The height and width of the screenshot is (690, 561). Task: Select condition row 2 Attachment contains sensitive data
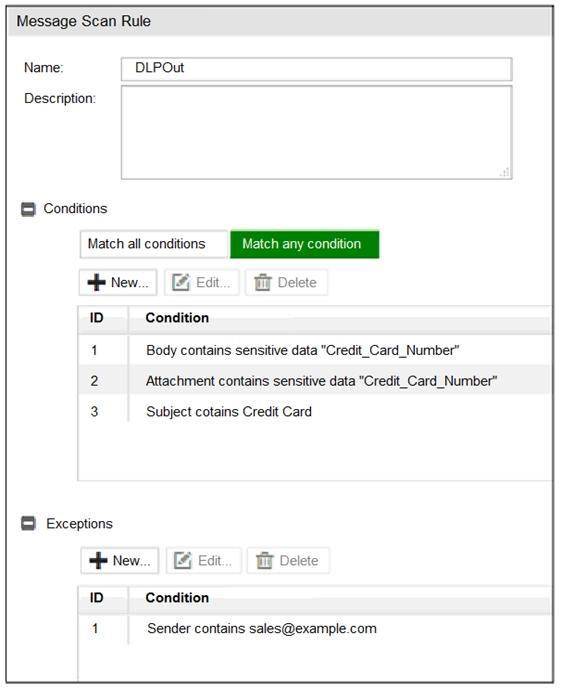(315, 381)
